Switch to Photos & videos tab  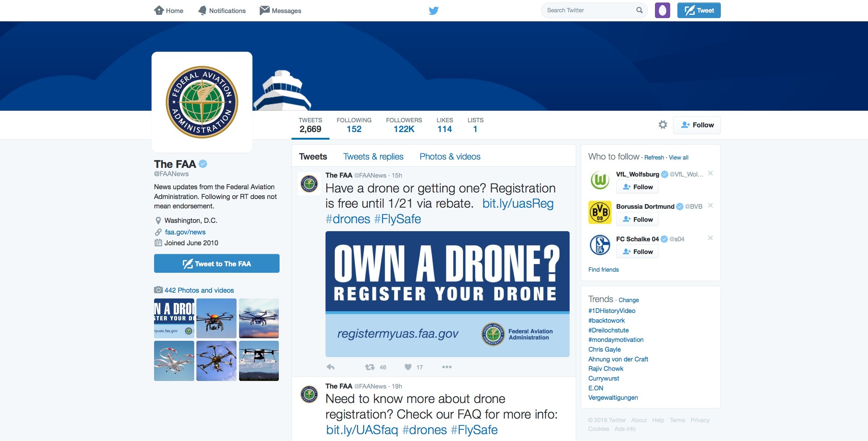450,157
